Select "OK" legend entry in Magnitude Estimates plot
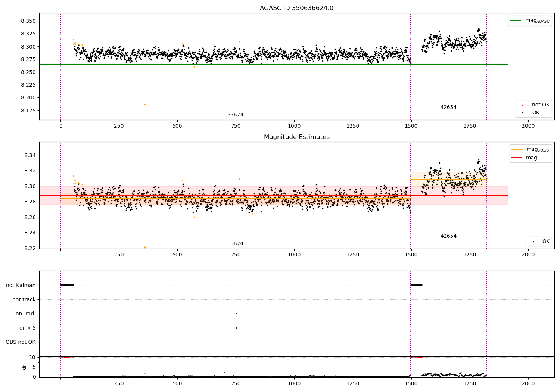This screenshot has height=392, width=560. (541, 242)
